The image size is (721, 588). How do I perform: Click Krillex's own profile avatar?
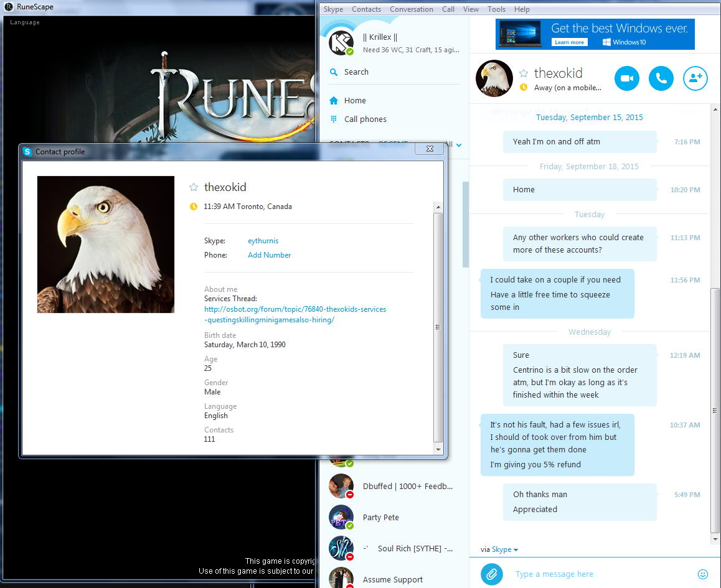(341, 43)
